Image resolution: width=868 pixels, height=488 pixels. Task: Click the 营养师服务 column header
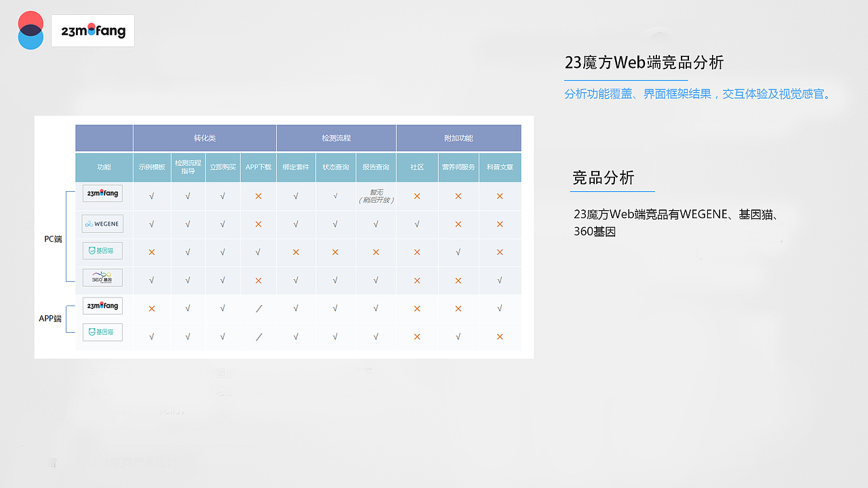coord(458,167)
